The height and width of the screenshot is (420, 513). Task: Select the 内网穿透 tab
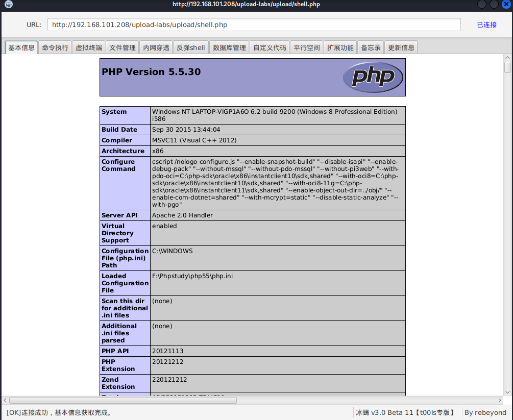pos(156,48)
